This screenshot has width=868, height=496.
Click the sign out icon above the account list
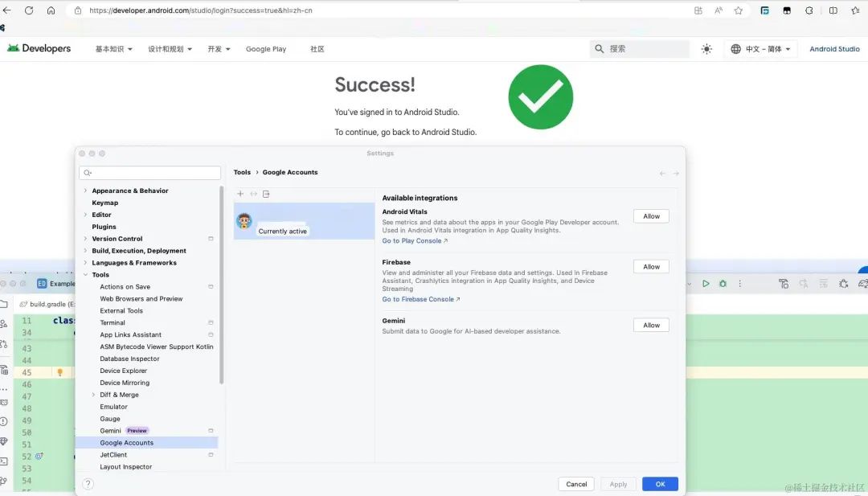[266, 194]
